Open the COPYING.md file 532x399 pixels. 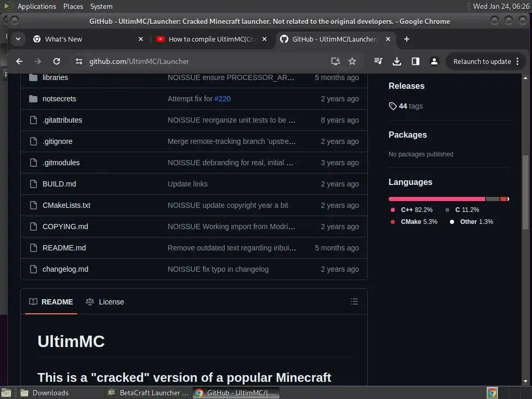(65, 227)
